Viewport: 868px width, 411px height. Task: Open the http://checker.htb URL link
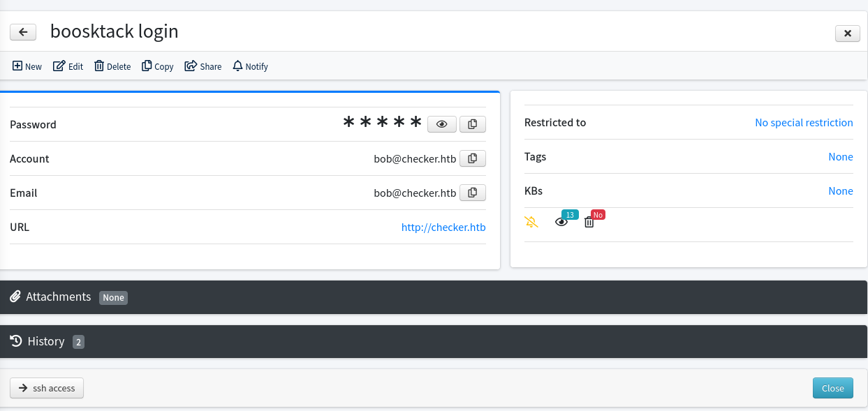pyautogui.click(x=443, y=227)
